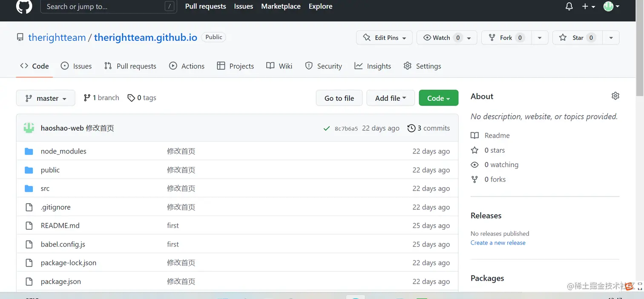The width and height of the screenshot is (644, 299).
Task: View the 3 commits history
Action: point(428,128)
